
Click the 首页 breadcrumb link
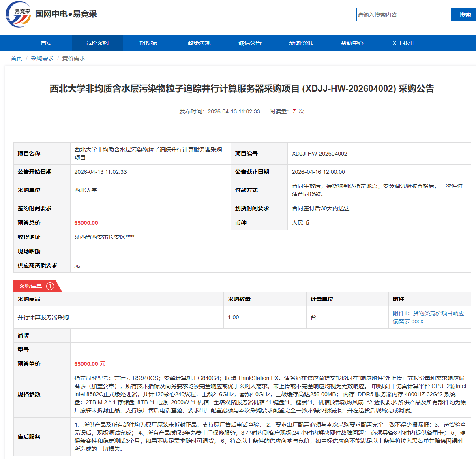[16, 58]
